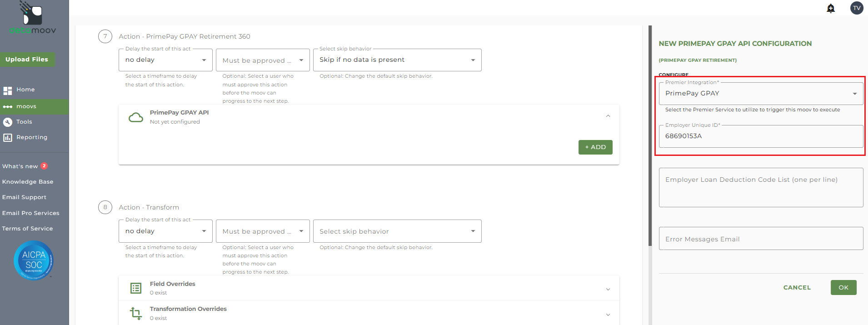Click the notification bell icon
This screenshot has width=868, height=325.
point(831,8)
